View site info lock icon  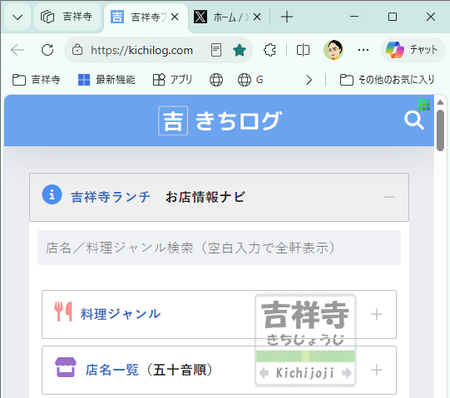click(x=77, y=50)
